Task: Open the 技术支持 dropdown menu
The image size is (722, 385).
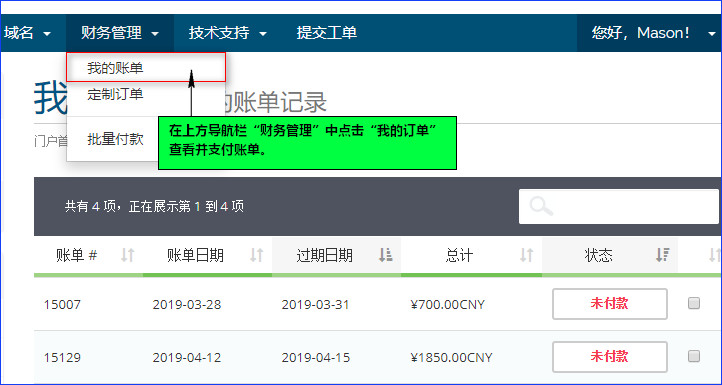Action: click(227, 33)
